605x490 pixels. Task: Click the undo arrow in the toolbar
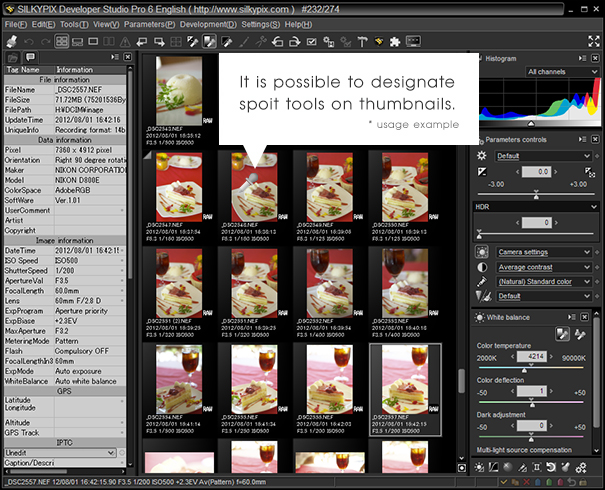[29, 41]
